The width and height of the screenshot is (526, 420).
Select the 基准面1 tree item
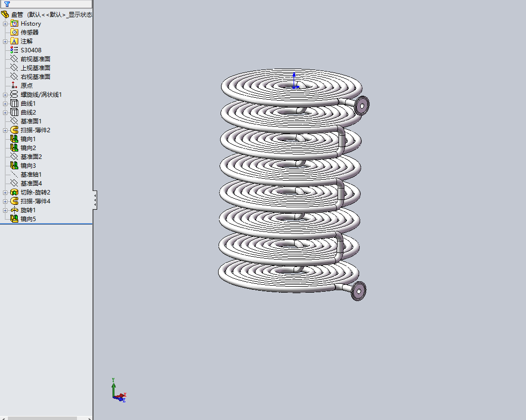point(26,121)
